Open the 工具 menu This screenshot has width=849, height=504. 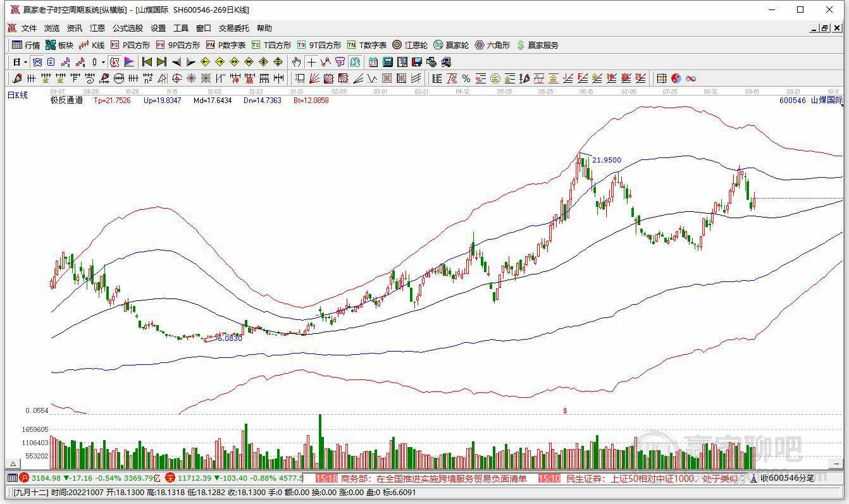pyautogui.click(x=181, y=28)
